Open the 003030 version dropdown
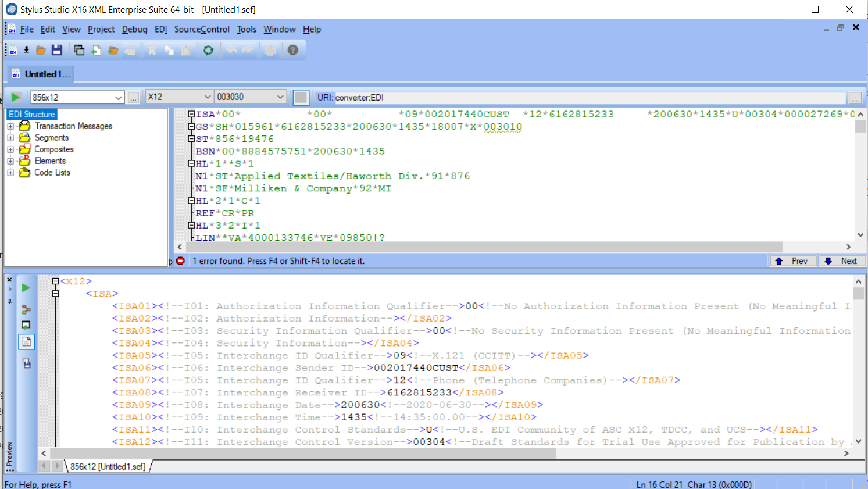The height and width of the screenshot is (489, 868). [x=280, y=97]
